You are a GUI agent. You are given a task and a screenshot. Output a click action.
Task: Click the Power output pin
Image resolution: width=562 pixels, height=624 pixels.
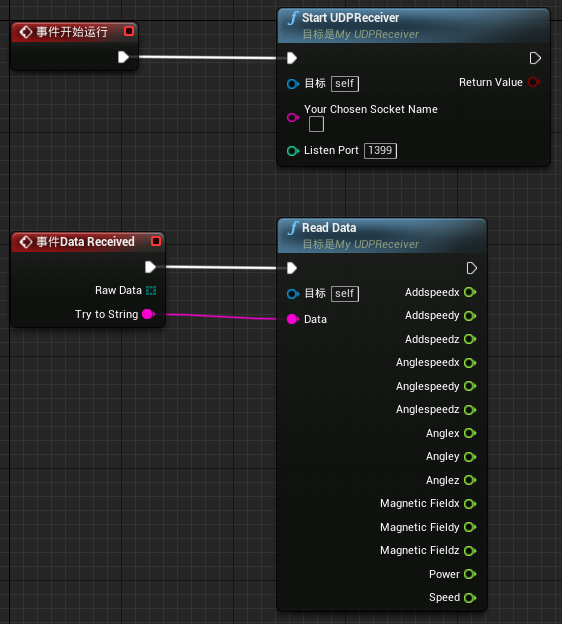click(470, 574)
